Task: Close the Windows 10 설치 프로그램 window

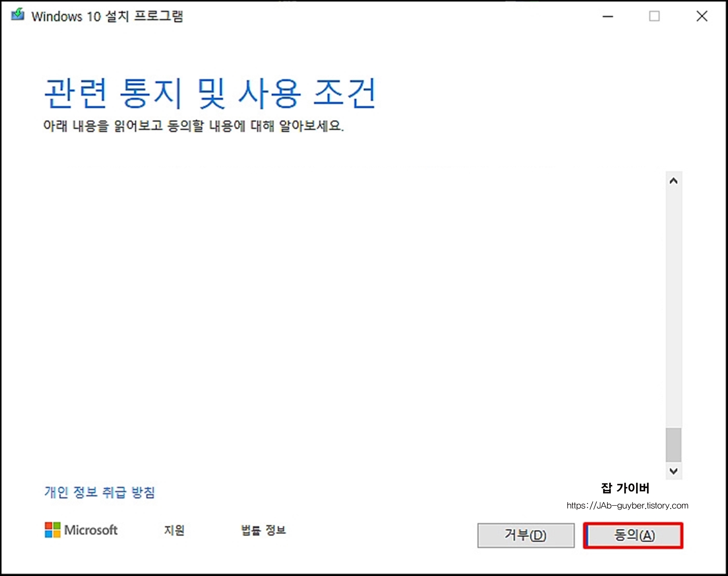Action: 702,16
